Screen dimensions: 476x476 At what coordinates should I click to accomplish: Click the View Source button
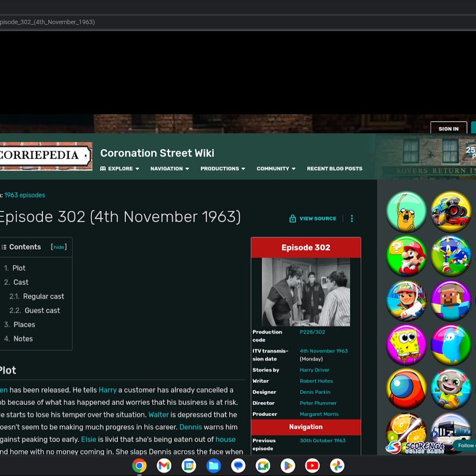click(318, 218)
